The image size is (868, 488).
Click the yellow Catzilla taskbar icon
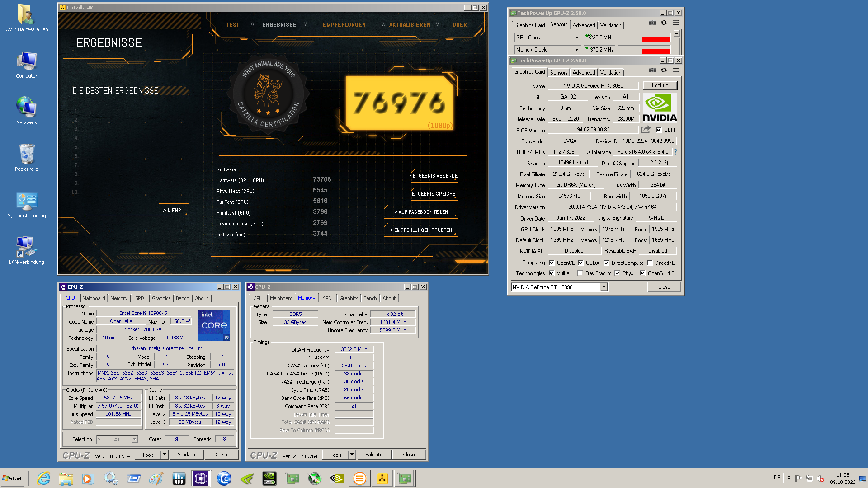382,478
